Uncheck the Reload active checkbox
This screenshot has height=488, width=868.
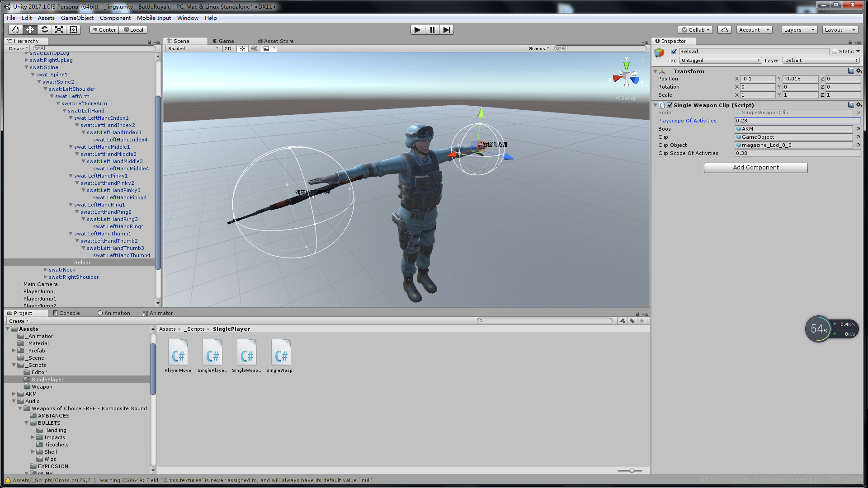tap(674, 52)
